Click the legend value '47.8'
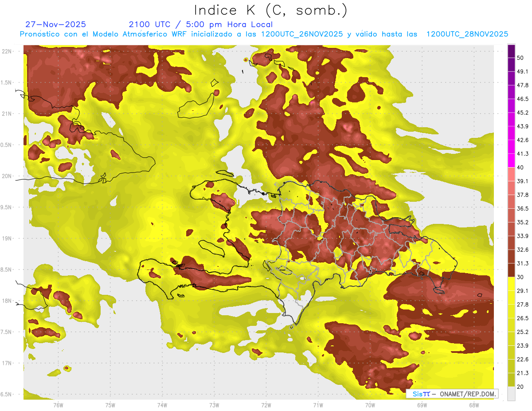The height and width of the screenshot is (411, 532). tap(523, 85)
